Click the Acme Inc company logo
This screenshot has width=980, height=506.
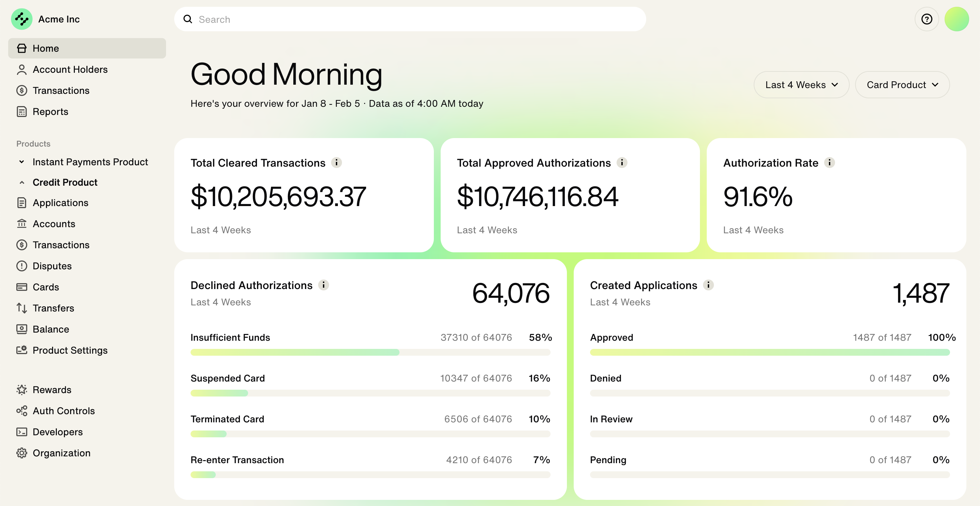point(22,19)
